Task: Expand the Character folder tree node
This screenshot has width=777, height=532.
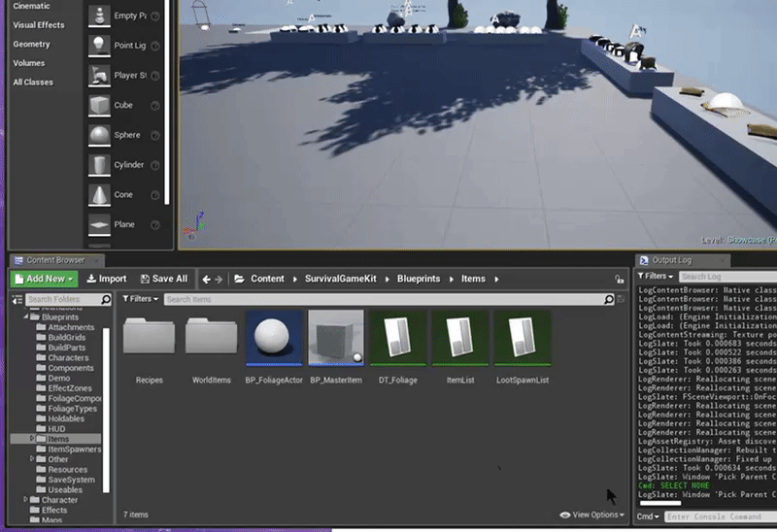Action: (26, 499)
